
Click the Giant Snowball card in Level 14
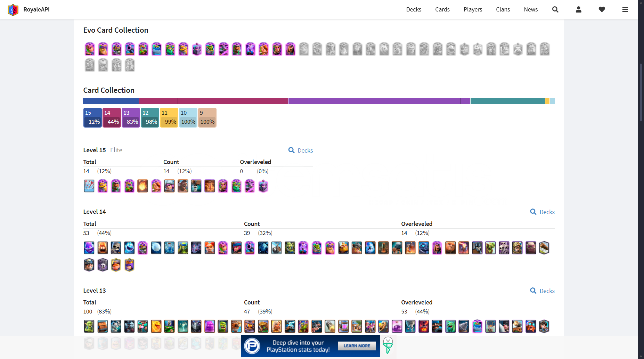[x=156, y=248]
